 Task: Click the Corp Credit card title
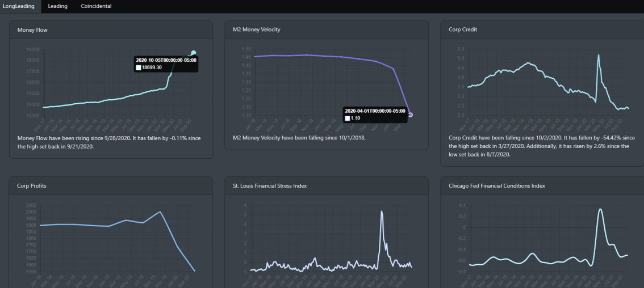tap(463, 29)
